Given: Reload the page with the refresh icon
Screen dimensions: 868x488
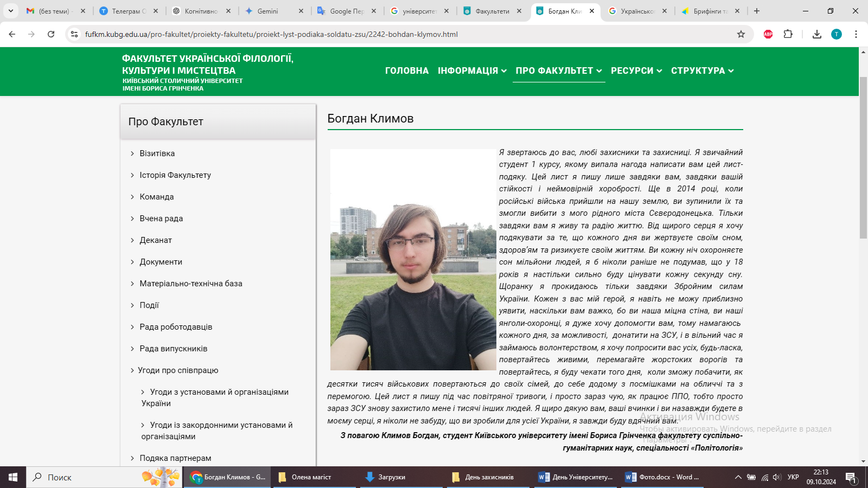Looking at the screenshot, I should point(51,34).
